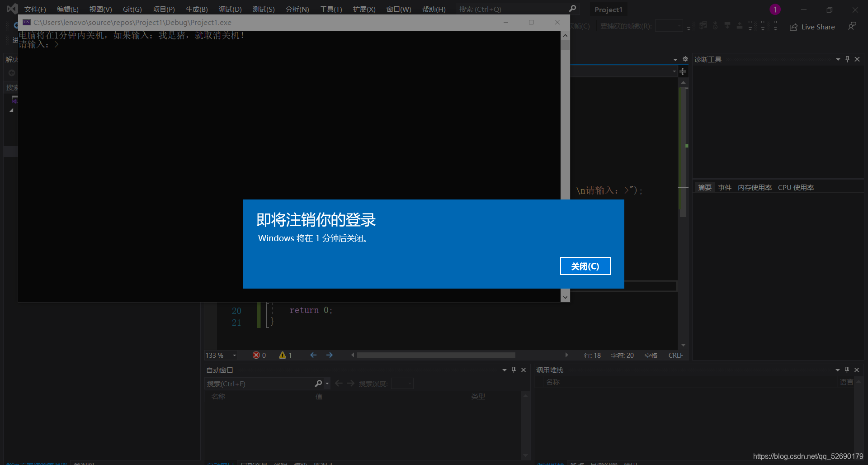Open the Git(G) menu
Screen dimensions: 868x465
132,9
